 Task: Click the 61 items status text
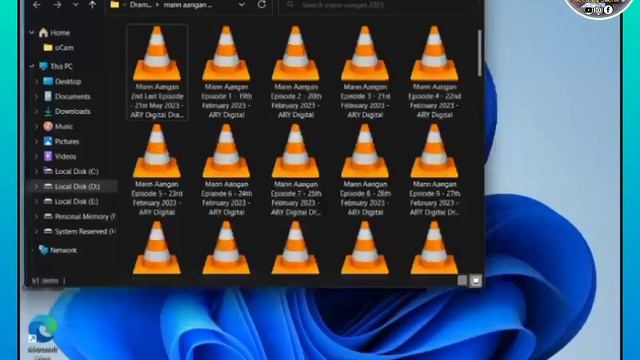45,281
